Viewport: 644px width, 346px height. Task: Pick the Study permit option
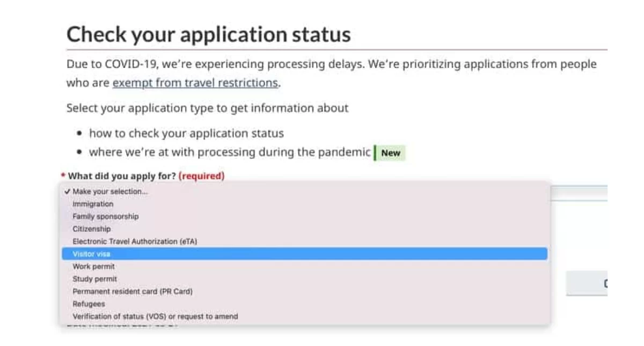click(94, 279)
